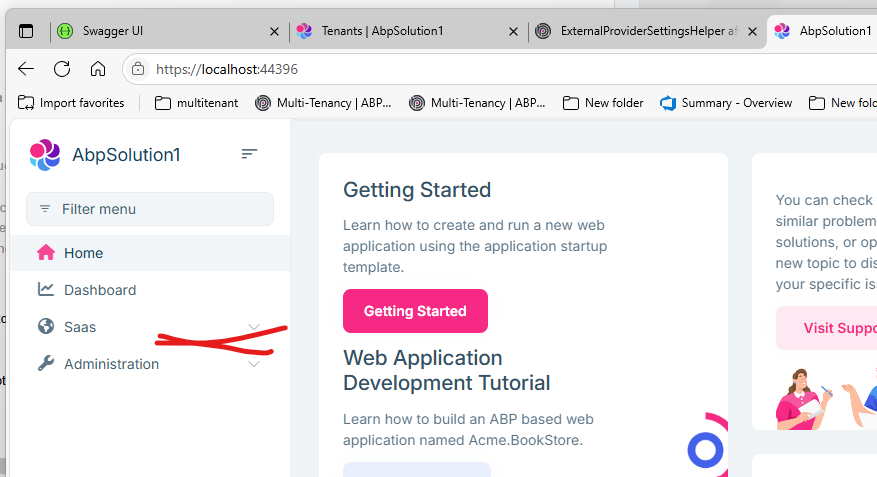Click the Saas globe icon
Screen dimensions: 877x477
coord(46,327)
